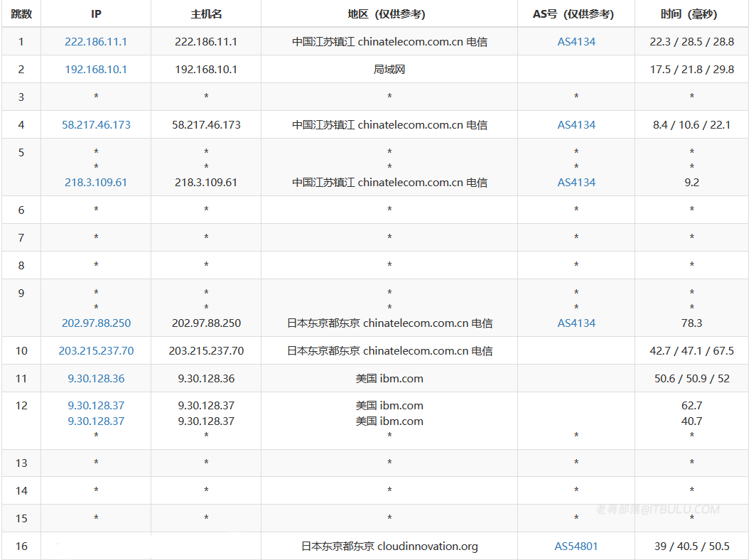Select time value 40.7
The width and height of the screenshot is (756, 560).
click(691, 421)
